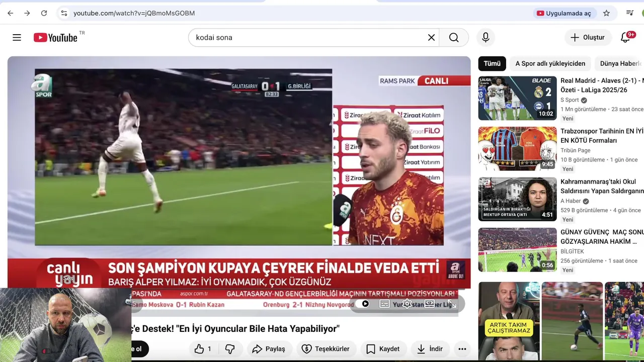Select 'A Spor adlı yükleyiciden' chip

point(550,63)
